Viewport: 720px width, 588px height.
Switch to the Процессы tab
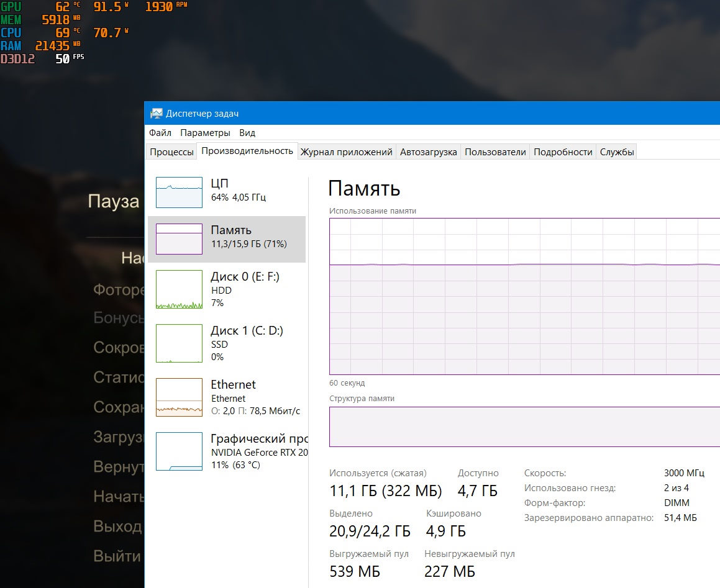point(171,152)
